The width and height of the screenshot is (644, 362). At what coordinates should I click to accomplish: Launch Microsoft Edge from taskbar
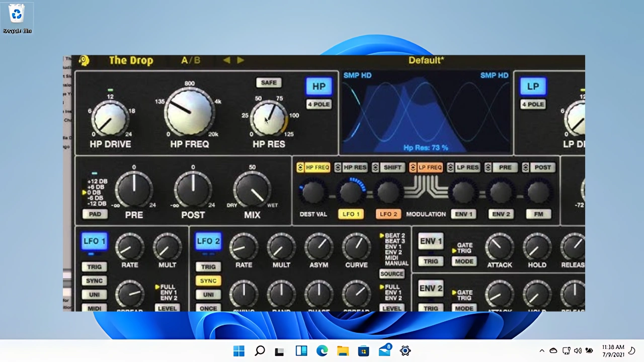322,351
